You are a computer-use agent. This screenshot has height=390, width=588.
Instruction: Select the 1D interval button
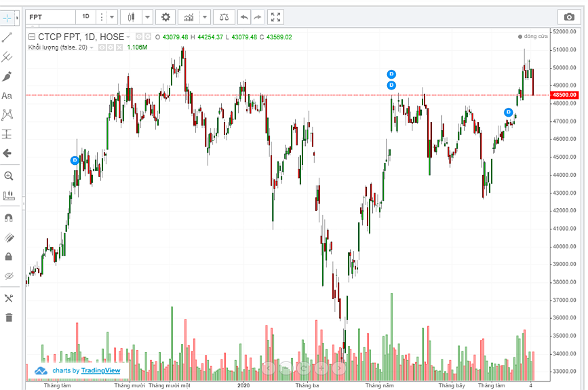click(85, 16)
